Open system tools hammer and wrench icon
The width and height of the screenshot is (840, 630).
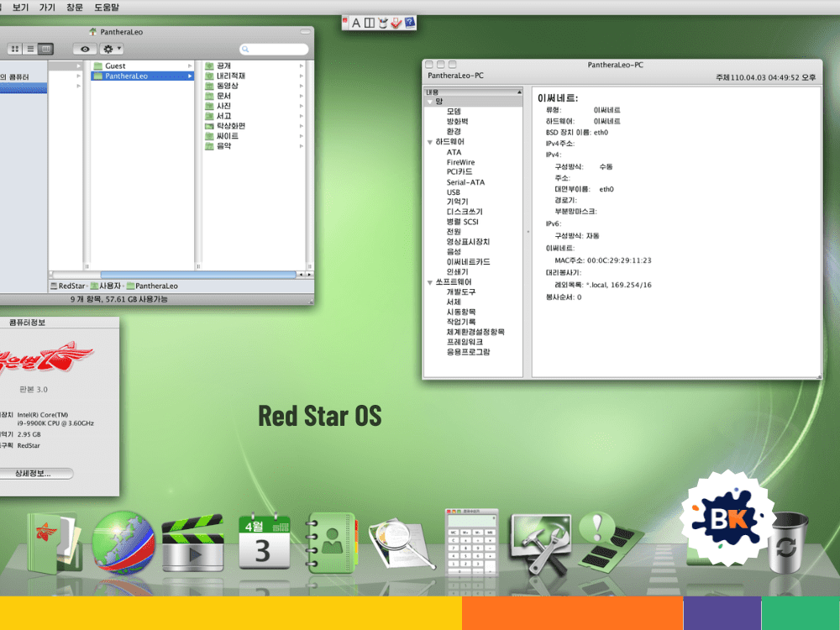tap(540, 543)
